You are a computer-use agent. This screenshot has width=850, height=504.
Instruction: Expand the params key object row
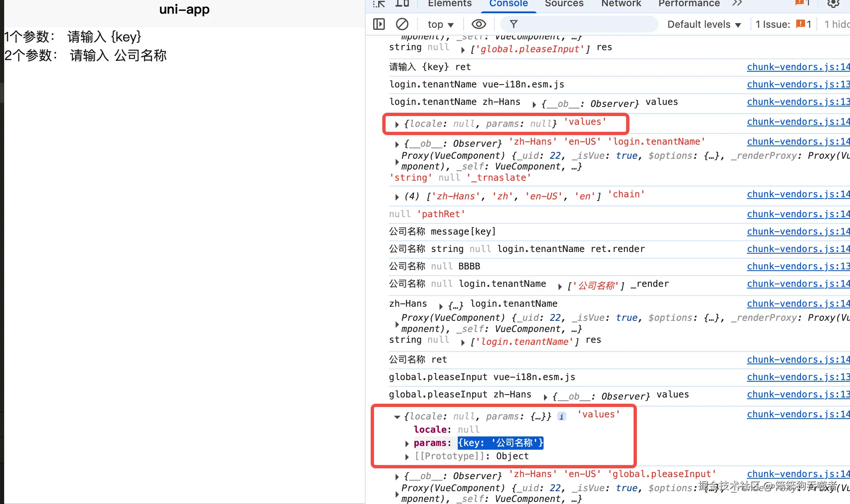[x=407, y=443]
